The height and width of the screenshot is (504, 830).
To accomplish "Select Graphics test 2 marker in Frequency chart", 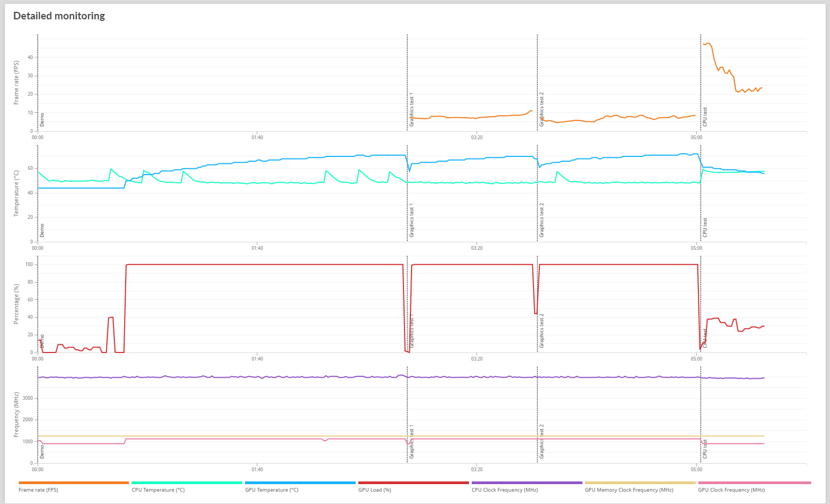I will (542, 441).
